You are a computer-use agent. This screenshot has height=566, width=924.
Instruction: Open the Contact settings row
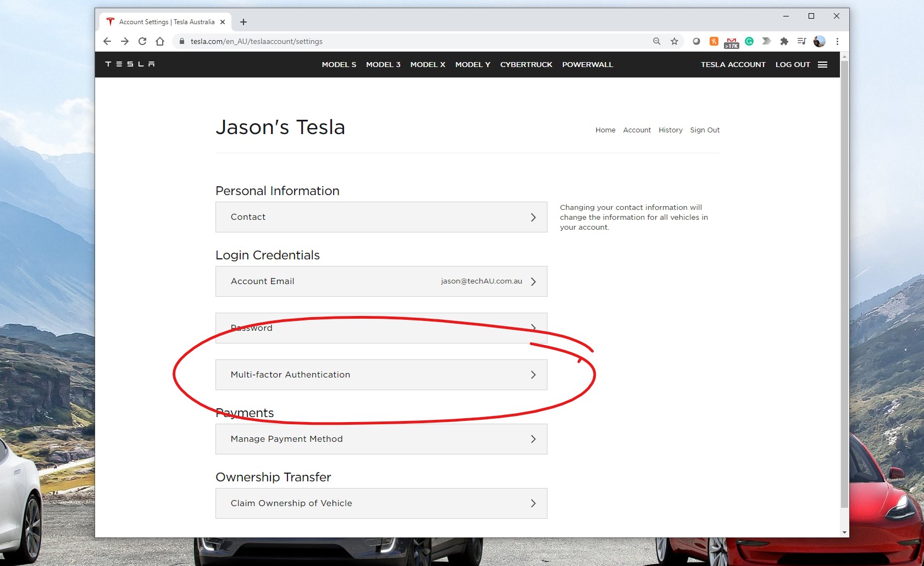381,217
